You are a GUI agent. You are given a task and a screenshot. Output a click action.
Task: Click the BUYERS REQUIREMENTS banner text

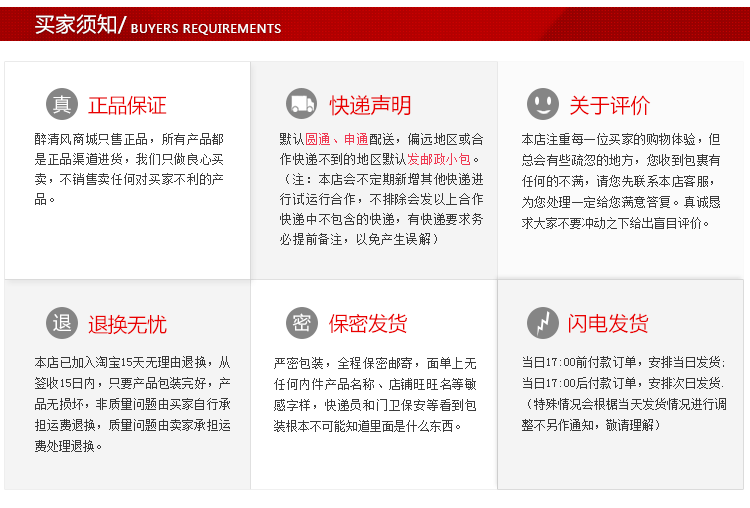(206, 29)
